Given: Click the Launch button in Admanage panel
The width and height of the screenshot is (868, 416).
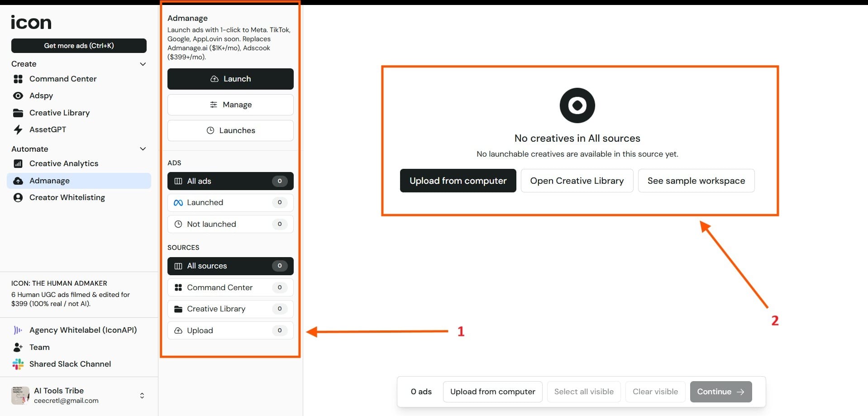Looking at the screenshot, I should point(230,79).
